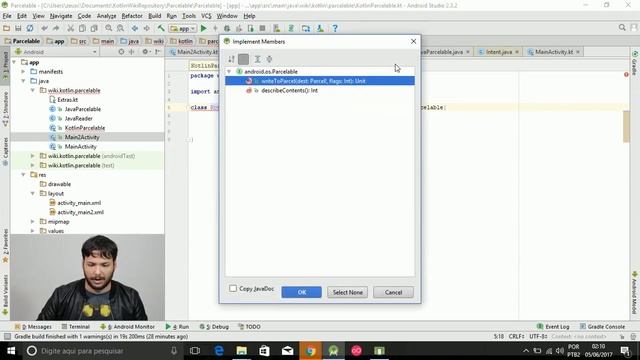This screenshot has height=360, width=640.
Task: Open the VCS menu
Action: coord(206,16)
